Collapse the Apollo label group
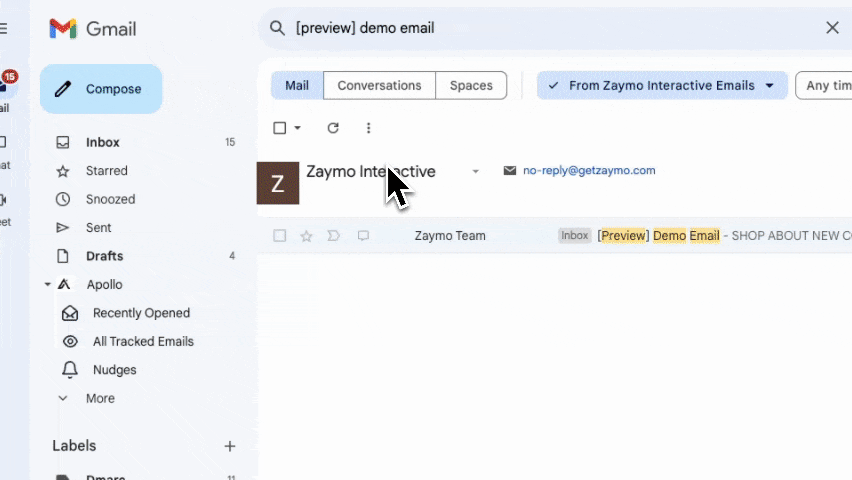This screenshot has height=480, width=852. [47, 285]
